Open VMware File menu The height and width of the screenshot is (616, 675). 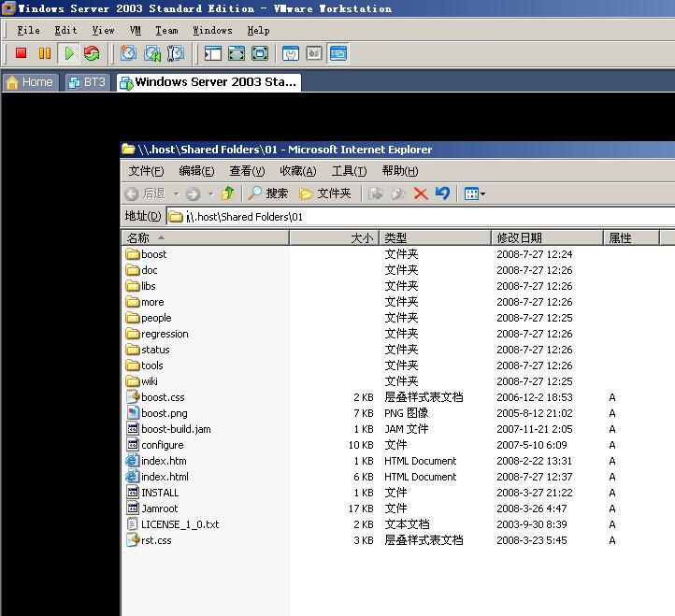pyautogui.click(x=28, y=30)
